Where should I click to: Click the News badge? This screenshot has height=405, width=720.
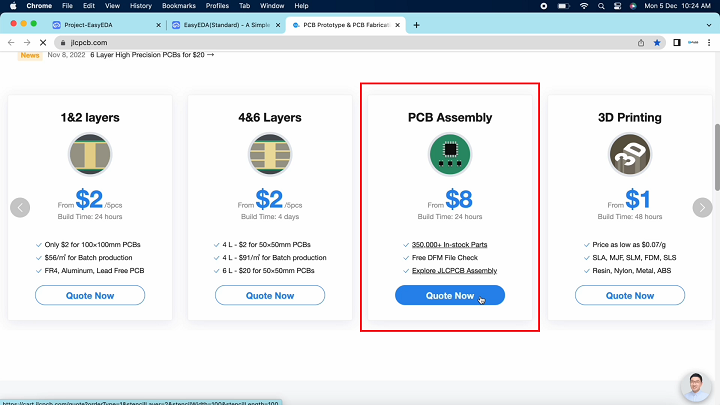click(30, 55)
